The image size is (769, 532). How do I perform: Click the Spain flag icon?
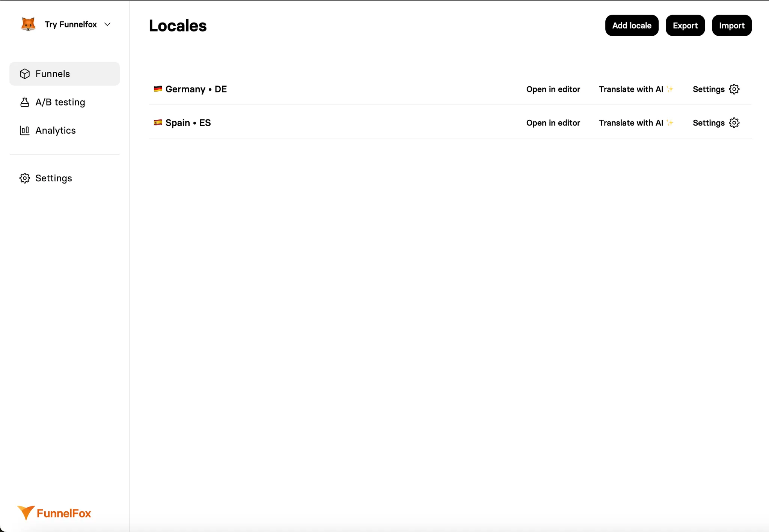[158, 122]
